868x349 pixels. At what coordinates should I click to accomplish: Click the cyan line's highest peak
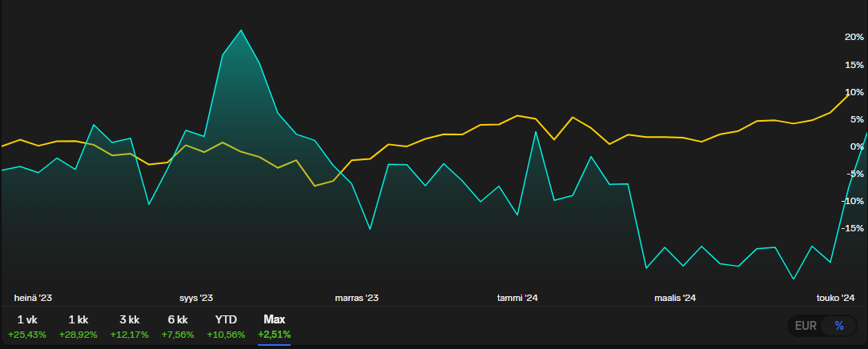tap(241, 30)
